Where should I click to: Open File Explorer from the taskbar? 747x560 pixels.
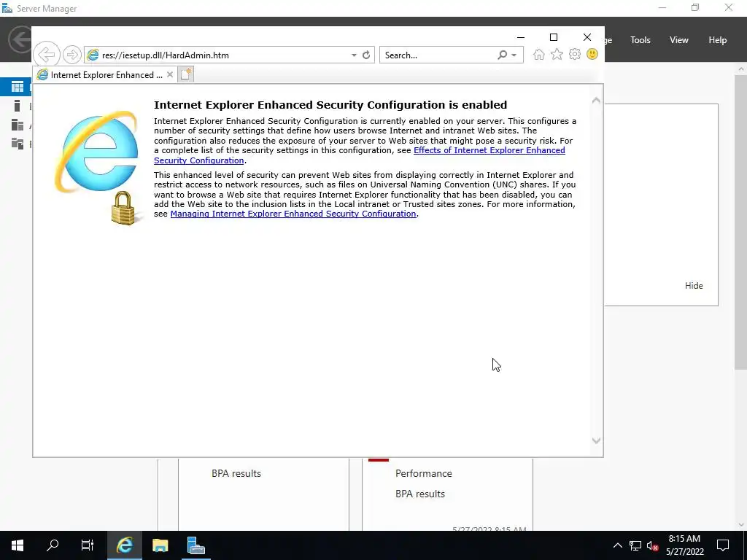click(160, 545)
